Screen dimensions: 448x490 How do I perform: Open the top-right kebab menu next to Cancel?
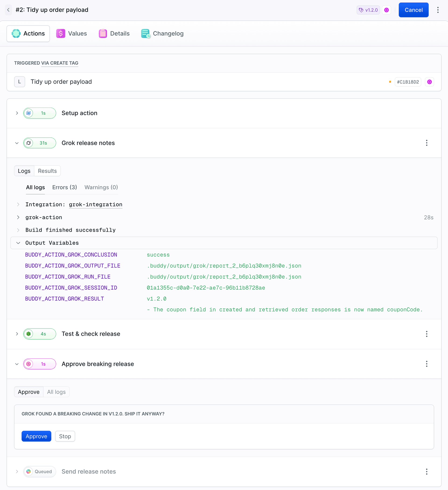click(437, 10)
